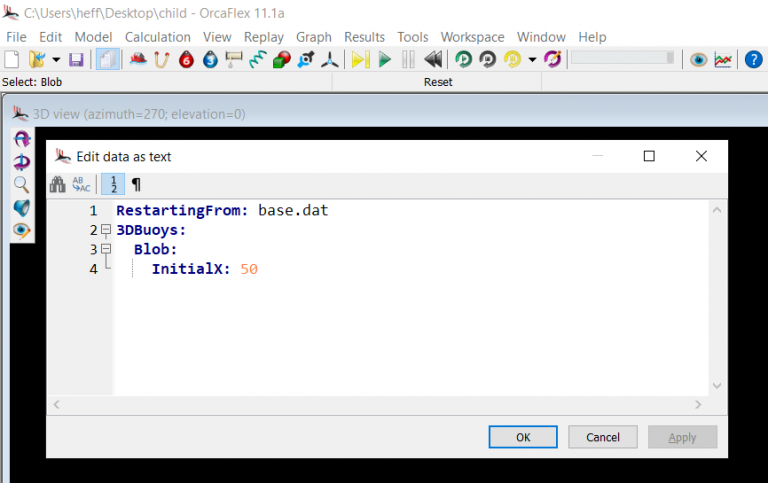
Task: Click the binoculars Find icon
Action: 58,185
